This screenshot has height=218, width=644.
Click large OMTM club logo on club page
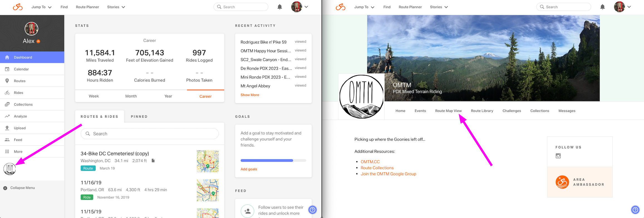click(x=362, y=96)
